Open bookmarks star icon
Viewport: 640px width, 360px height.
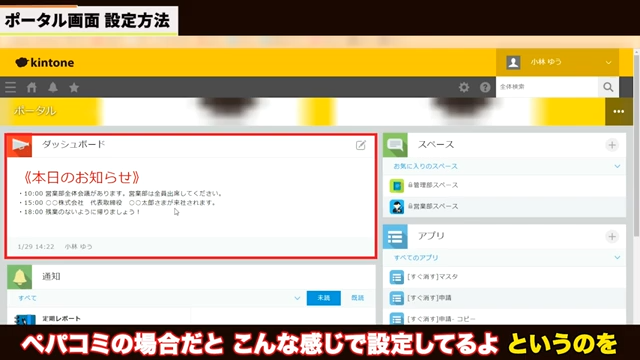[74, 87]
